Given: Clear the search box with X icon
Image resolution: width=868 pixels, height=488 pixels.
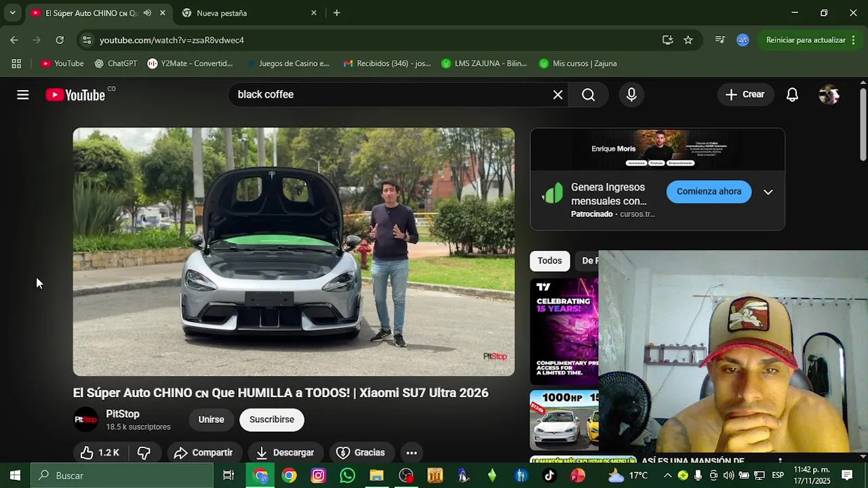Looking at the screenshot, I should [557, 95].
